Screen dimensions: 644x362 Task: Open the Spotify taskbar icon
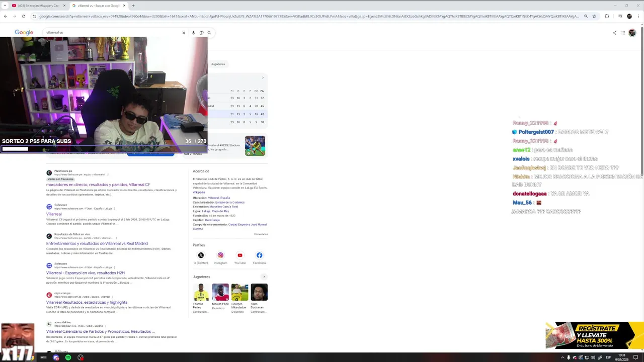point(68,357)
